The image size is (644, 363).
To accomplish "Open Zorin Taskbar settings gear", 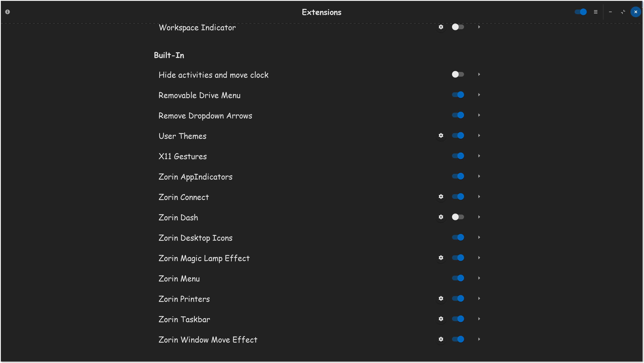I will pyautogui.click(x=441, y=319).
